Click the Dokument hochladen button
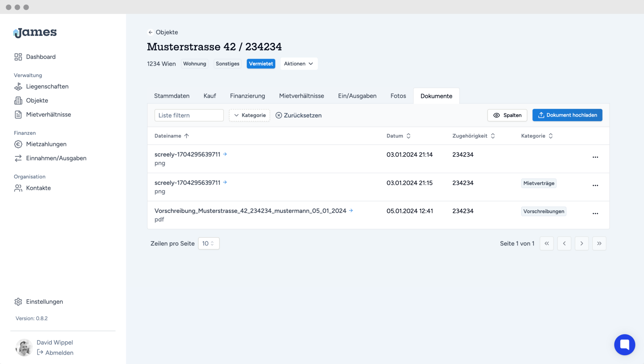644x364 pixels. [x=567, y=115]
